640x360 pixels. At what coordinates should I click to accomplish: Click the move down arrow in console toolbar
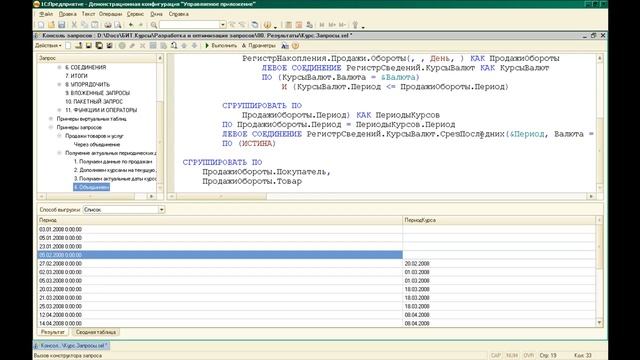click(x=194, y=46)
